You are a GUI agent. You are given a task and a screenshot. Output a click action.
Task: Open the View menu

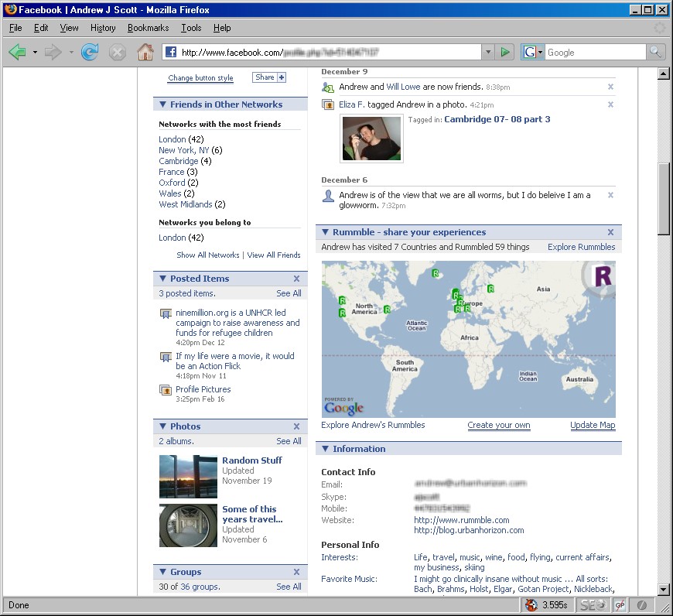click(69, 28)
